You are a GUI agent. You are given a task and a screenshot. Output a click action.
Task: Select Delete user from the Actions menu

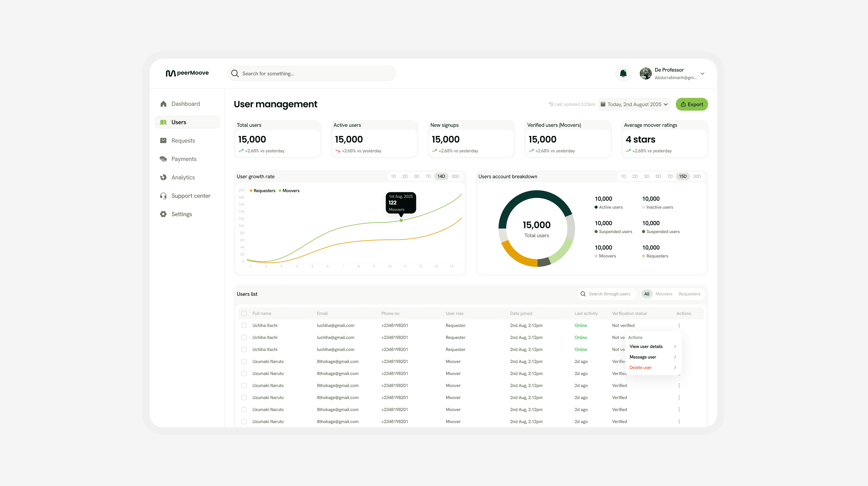(640, 367)
